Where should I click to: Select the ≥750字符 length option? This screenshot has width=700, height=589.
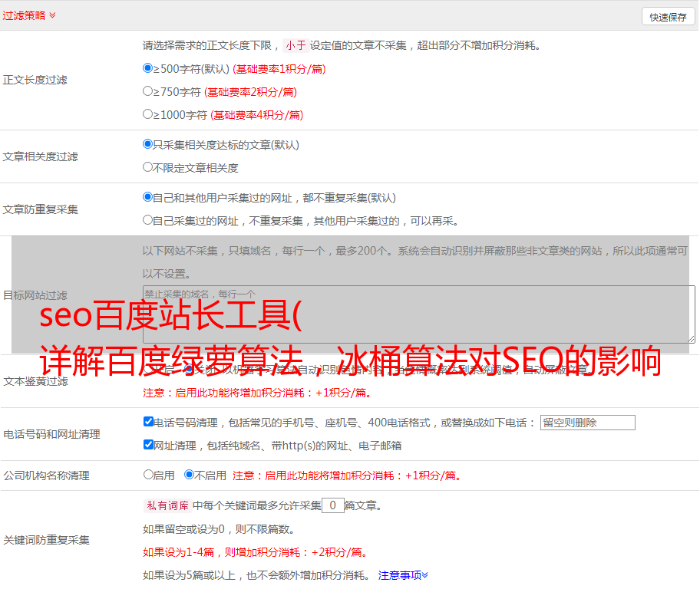pos(147,91)
